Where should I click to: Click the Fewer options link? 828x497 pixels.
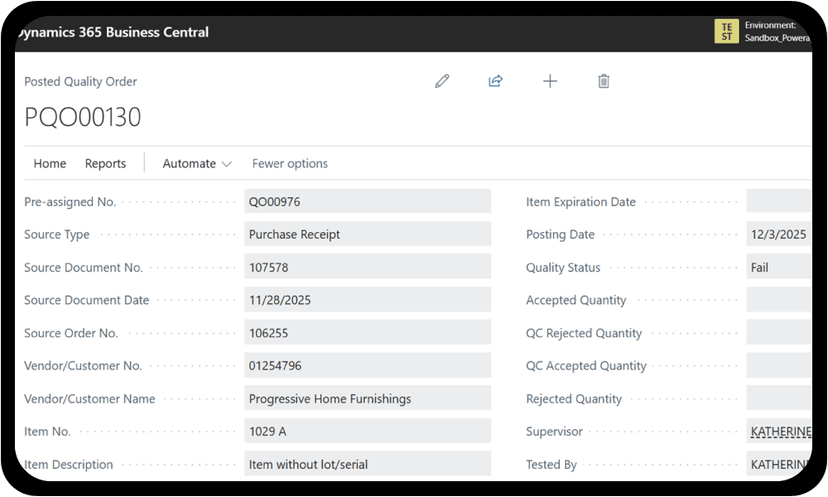pyautogui.click(x=290, y=163)
